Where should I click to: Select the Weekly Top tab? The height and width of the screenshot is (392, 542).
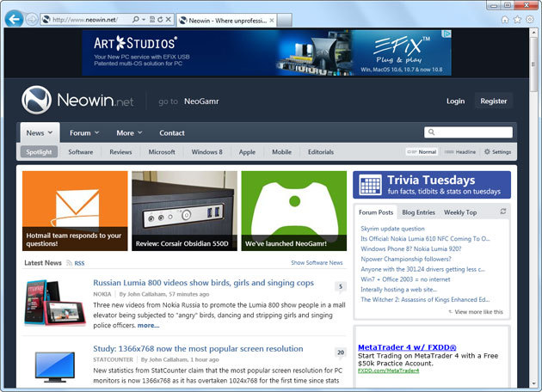[460, 212]
